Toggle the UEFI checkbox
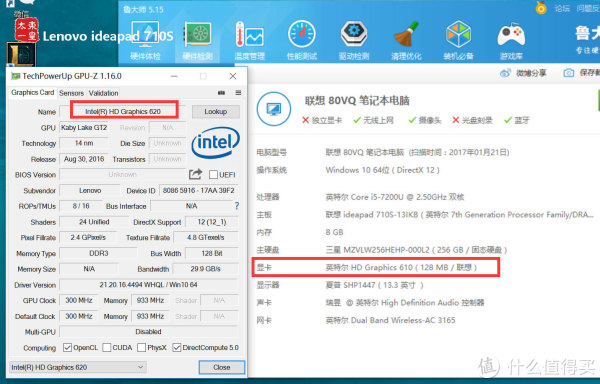The width and height of the screenshot is (600, 384). pos(213,175)
